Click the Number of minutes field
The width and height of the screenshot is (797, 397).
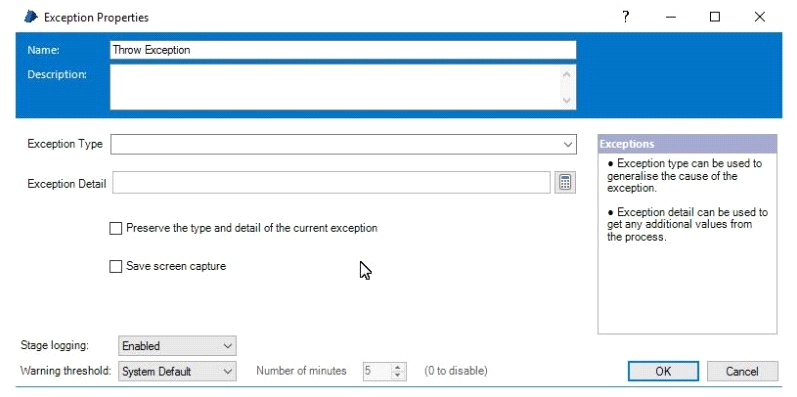(378, 371)
